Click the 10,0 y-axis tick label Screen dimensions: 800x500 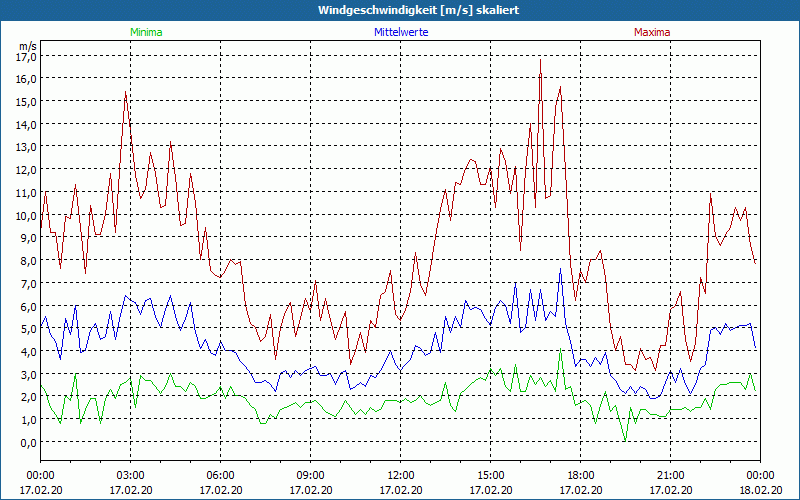27,215
